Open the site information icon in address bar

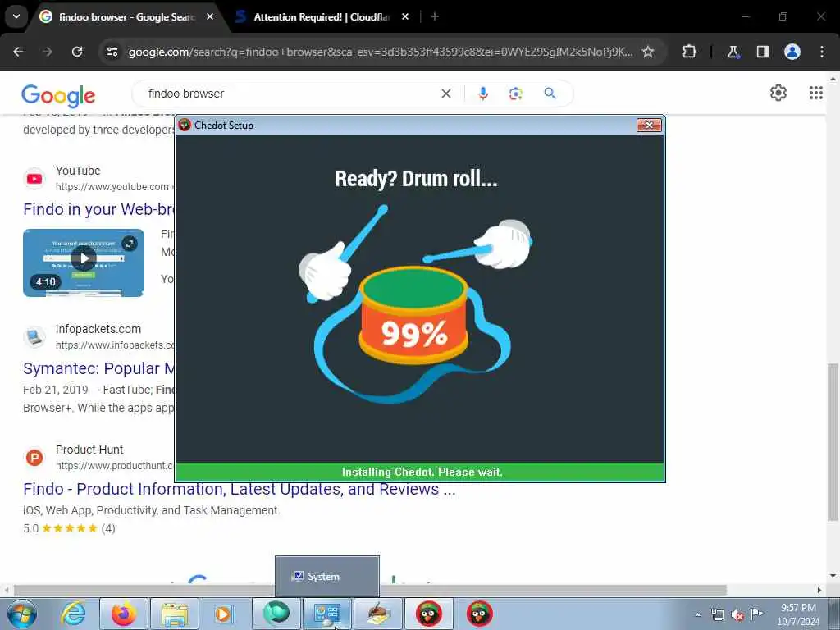coord(112,52)
